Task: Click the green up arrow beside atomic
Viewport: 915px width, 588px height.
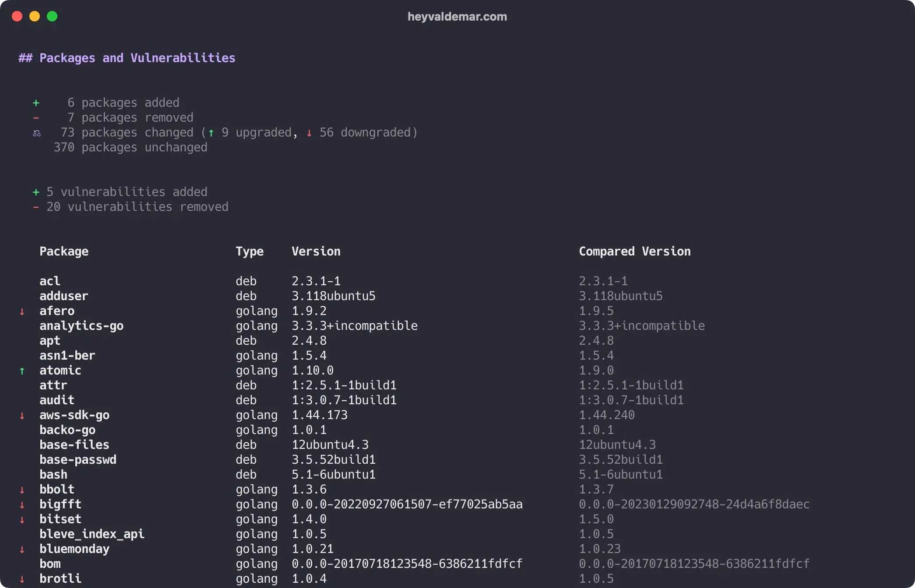Action: click(22, 371)
